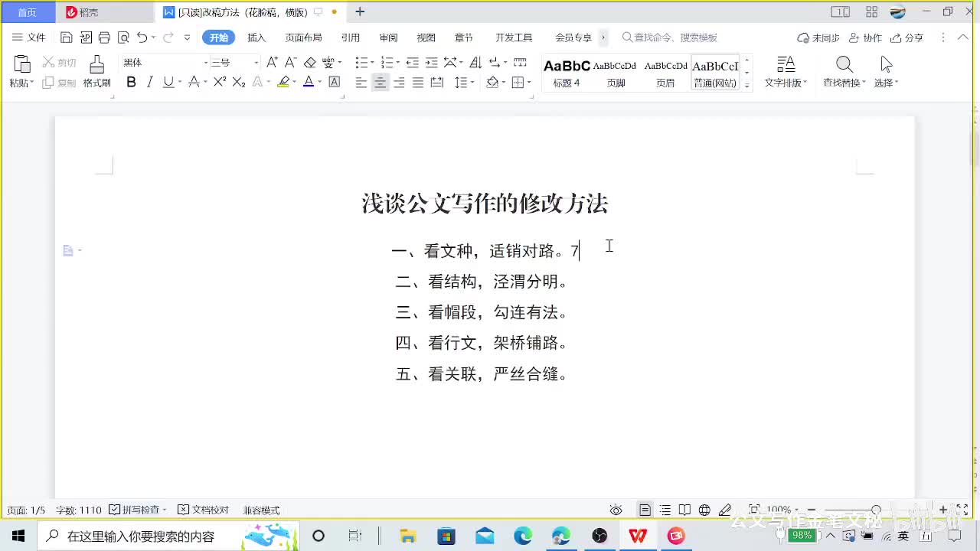Align text left
Viewport: 980px width, 551px height.
(361, 82)
